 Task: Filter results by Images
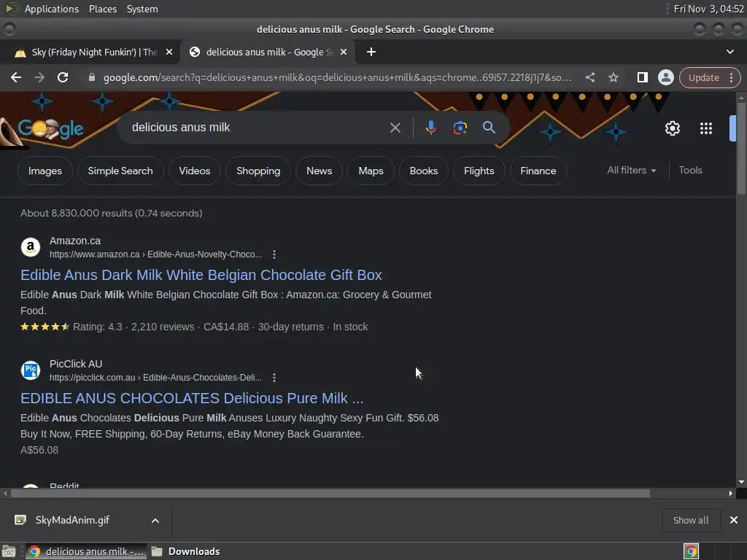(44, 171)
